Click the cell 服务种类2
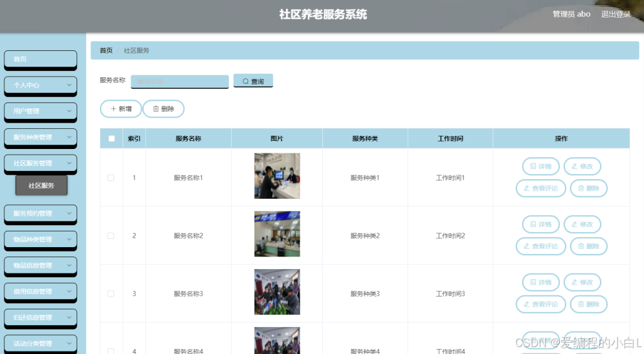644x354 pixels. click(x=365, y=236)
